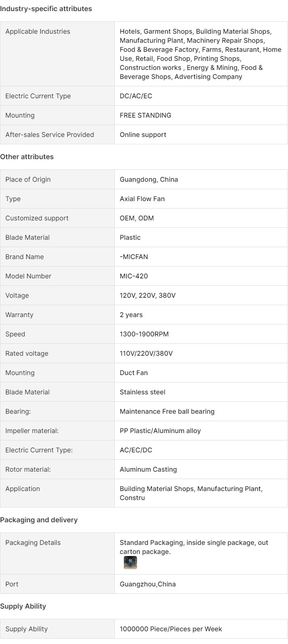288x644 pixels.
Task: Click the MIC-420 model number
Action: 134,276
